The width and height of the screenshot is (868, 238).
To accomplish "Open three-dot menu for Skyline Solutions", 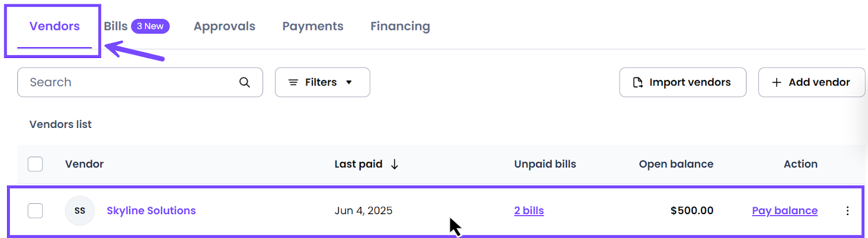I will coord(847,211).
